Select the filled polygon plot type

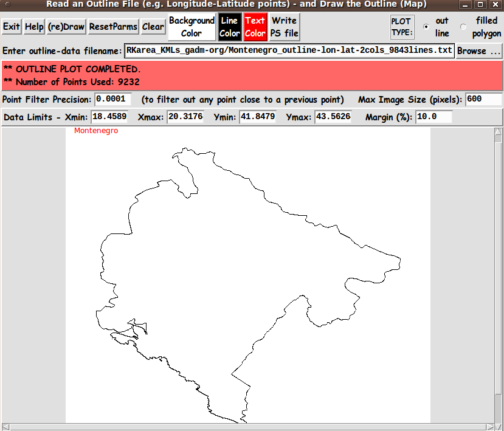[x=463, y=27]
